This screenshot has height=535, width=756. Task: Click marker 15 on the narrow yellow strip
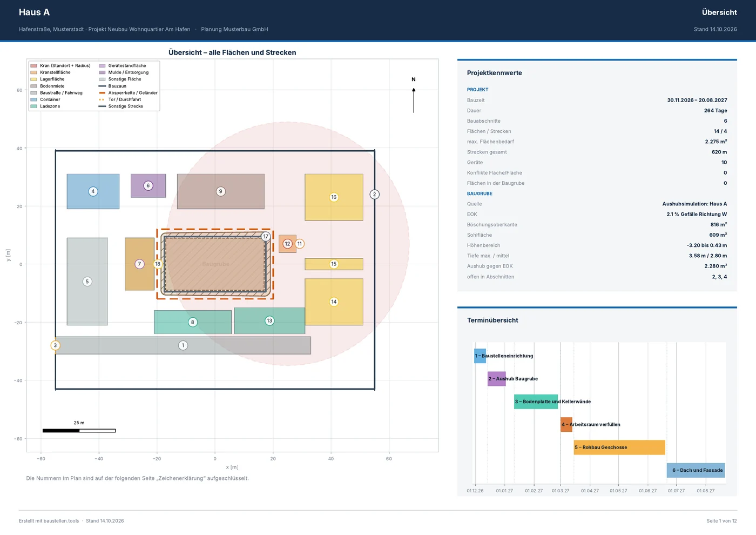tap(334, 264)
